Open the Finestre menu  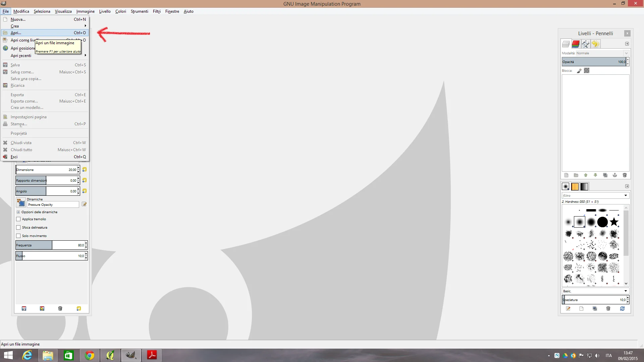[x=172, y=11]
